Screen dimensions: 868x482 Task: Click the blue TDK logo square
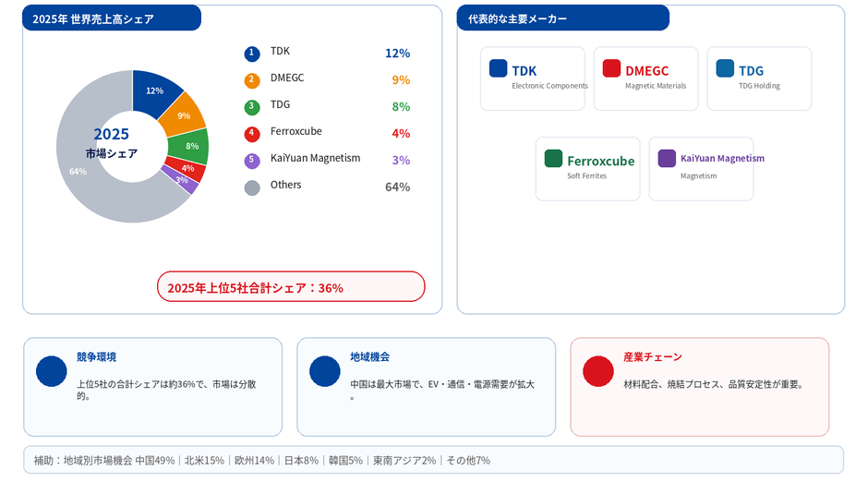tap(499, 68)
